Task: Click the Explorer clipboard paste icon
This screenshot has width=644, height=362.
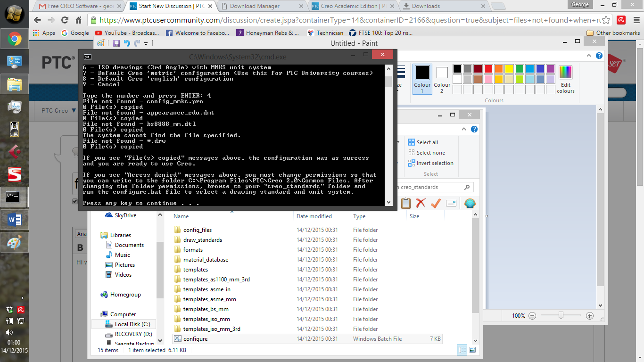Action: (406, 204)
